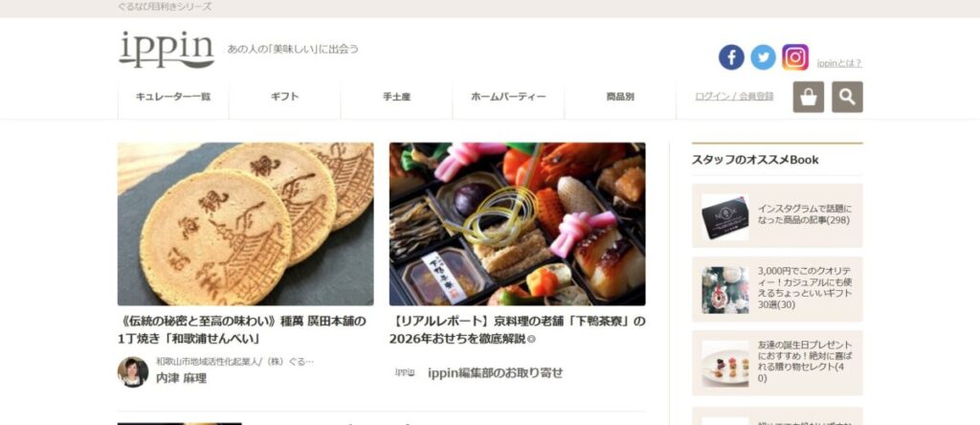Open the Twitter icon link
Viewport: 980px width, 425px height.
click(763, 57)
